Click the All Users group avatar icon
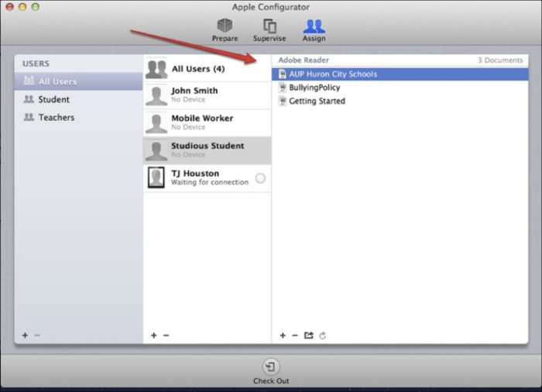The height and width of the screenshot is (392, 542). click(x=156, y=68)
